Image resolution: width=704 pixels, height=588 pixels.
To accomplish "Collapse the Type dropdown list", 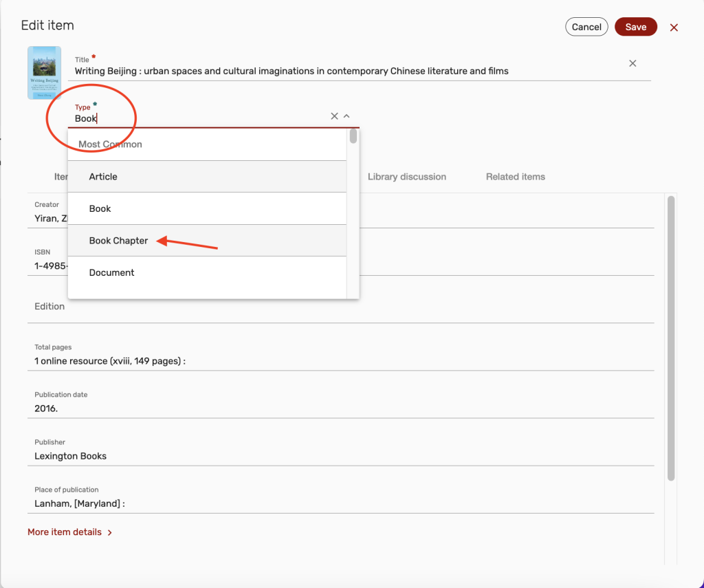I will click(x=347, y=116).
